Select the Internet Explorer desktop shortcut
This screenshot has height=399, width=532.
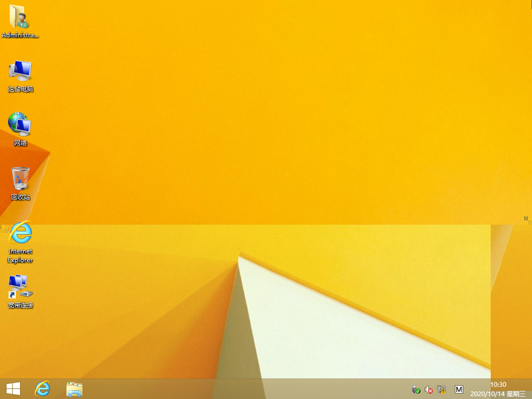tap(21, 242)
